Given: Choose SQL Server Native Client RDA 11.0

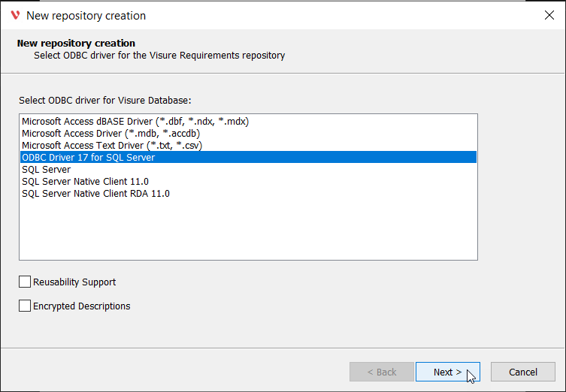Looking at the screenshot, I should click(248, 194).
